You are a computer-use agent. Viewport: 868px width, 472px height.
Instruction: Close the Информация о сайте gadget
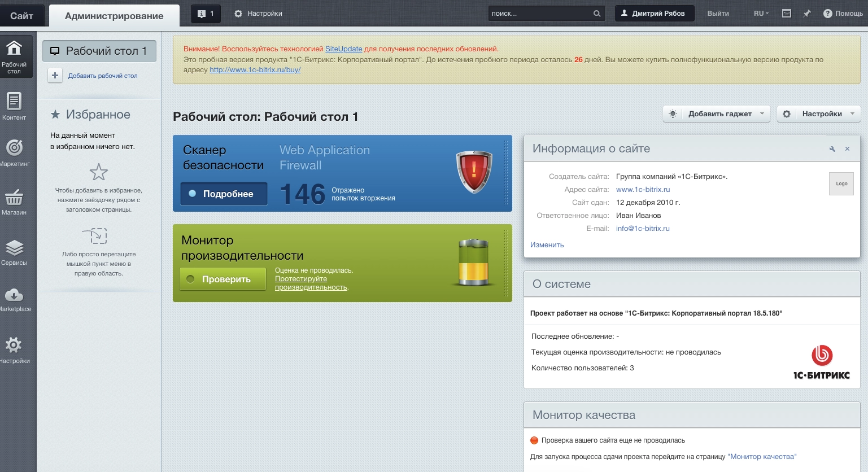[847, 149]
